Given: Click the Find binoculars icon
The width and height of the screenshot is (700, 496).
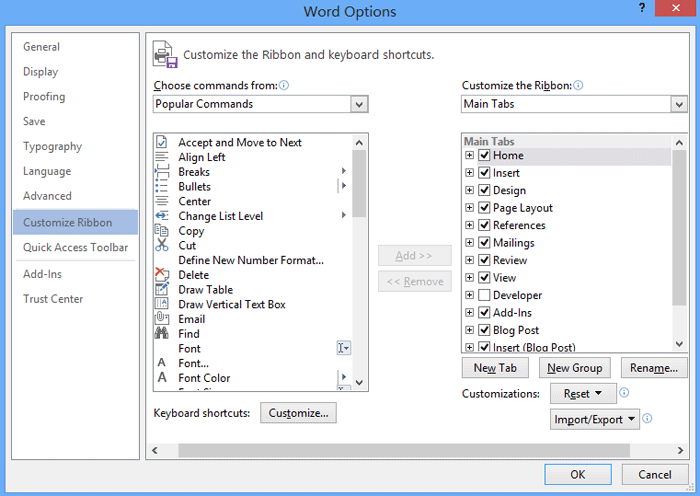Looking at the screenshot, I should pyautogui.click(x=162, y=333).
